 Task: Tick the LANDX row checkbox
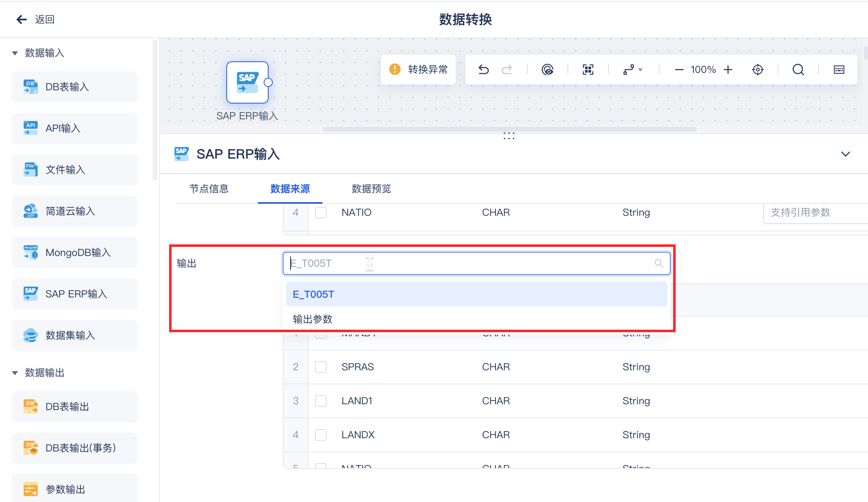point(320,435)
